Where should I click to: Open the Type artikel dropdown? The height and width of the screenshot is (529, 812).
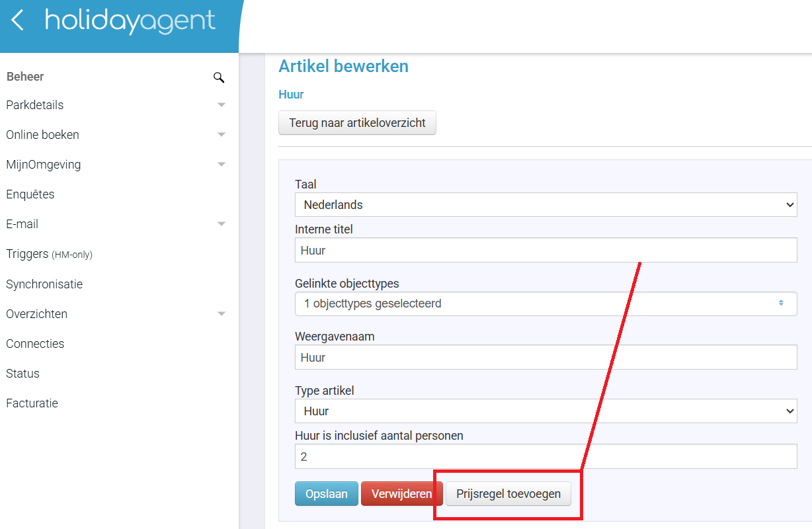(546, 411)
